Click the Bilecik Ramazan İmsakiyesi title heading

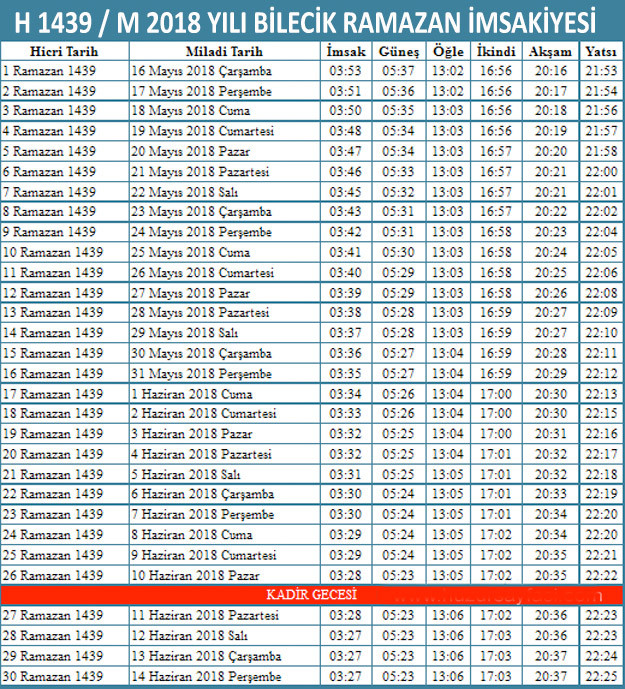(x=312, y=19)
